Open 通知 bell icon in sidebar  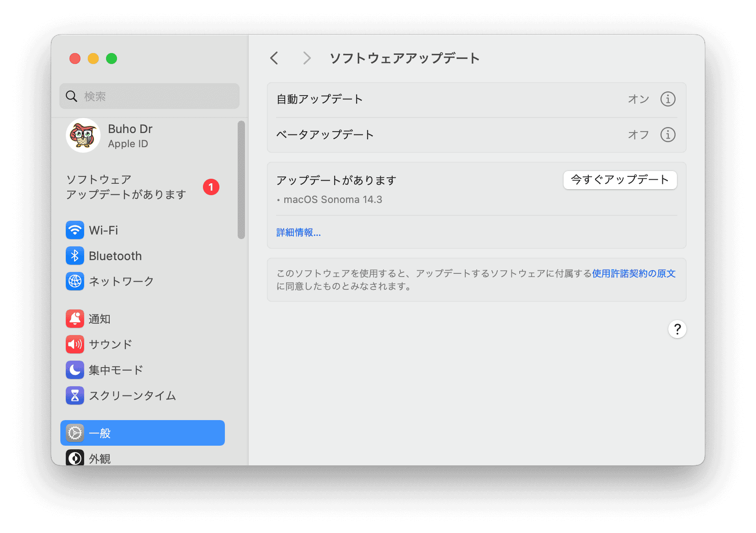pyautogui.click(x=75, y=319)
